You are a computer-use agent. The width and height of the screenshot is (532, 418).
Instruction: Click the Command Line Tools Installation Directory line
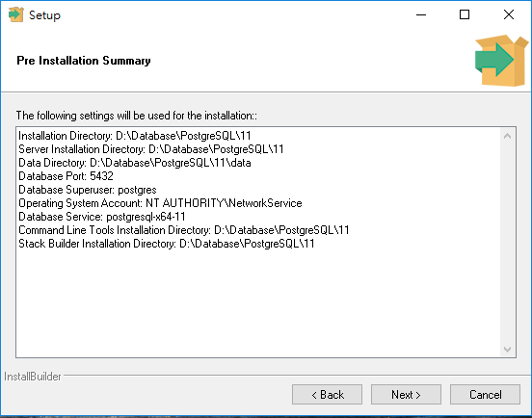(x=184, y=230)
